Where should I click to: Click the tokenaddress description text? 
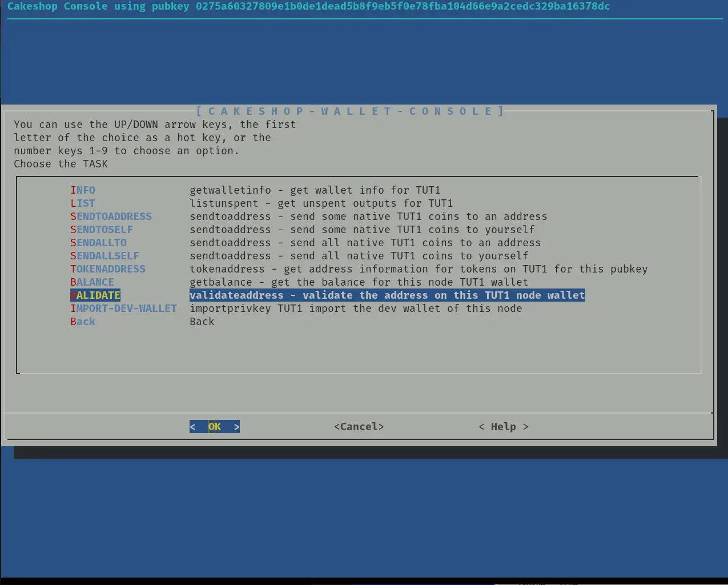click(x=419, y=269)
